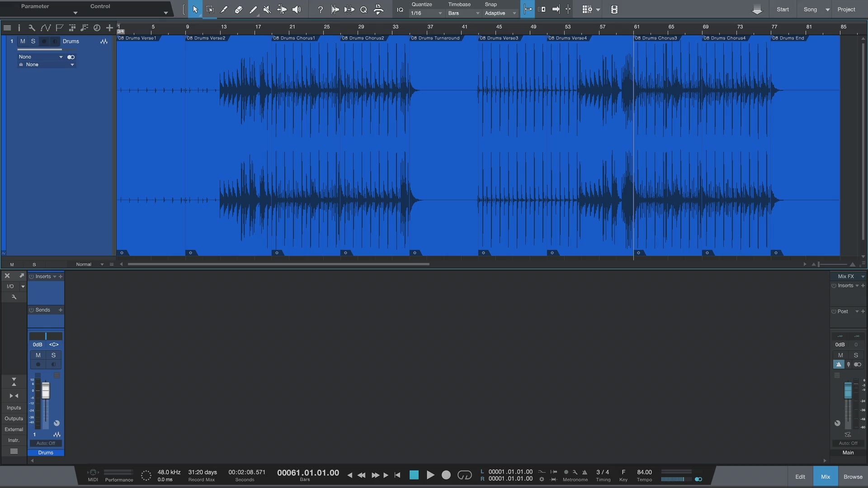Screen dimensions: 868x488
Task: Arm record on the Drums track header
Action: [44, 41]
